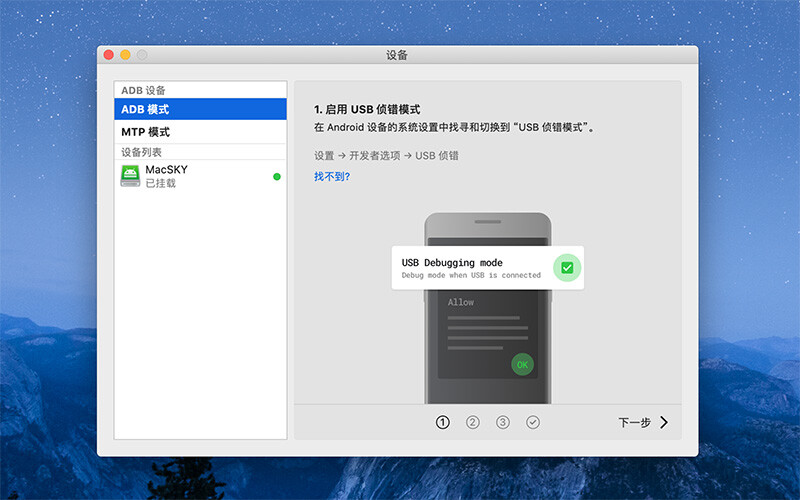This screenshot has width=800, height=500.
Task: Click the Allow text on phone illustration
Action: (x=461, y=302)
